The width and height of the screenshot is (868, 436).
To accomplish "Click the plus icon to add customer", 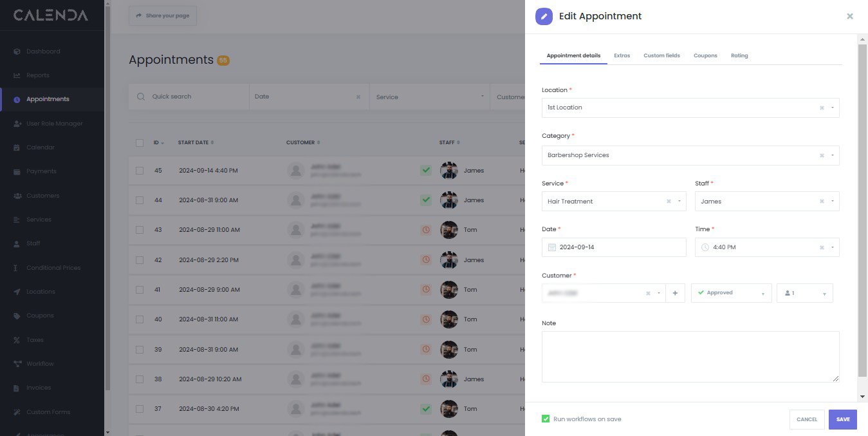I will point(675,293).
